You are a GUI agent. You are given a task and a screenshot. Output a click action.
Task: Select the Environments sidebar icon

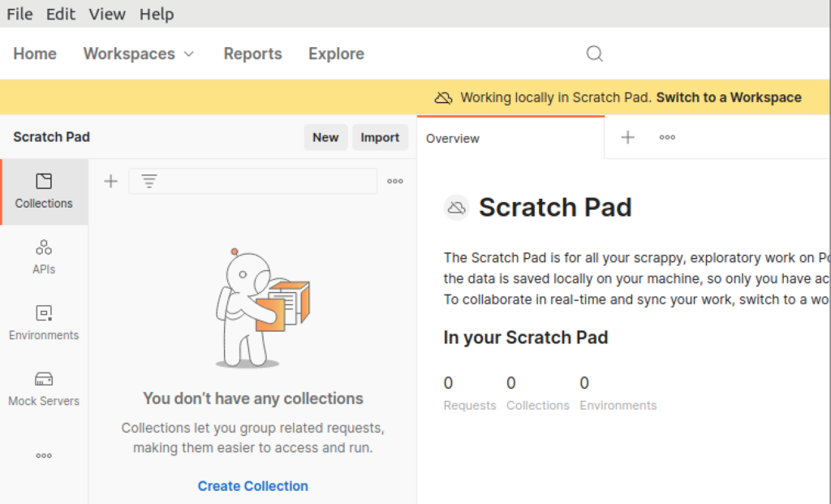(44, 322)
